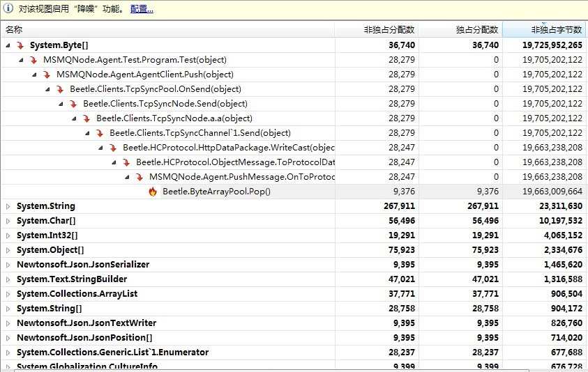
Task: Select the MSMQNode.Agent.AgentClient.Push(object) row name
Action: [145, 75]
